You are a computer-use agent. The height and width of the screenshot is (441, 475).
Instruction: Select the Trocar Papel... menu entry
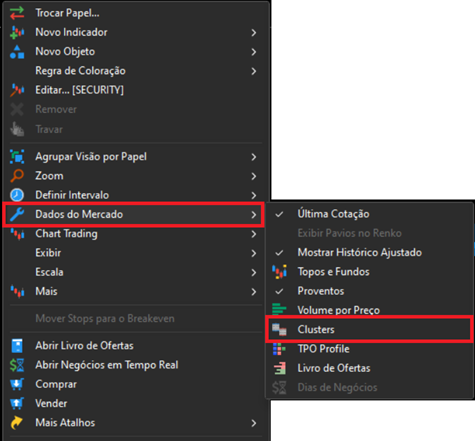click(136, 13)
